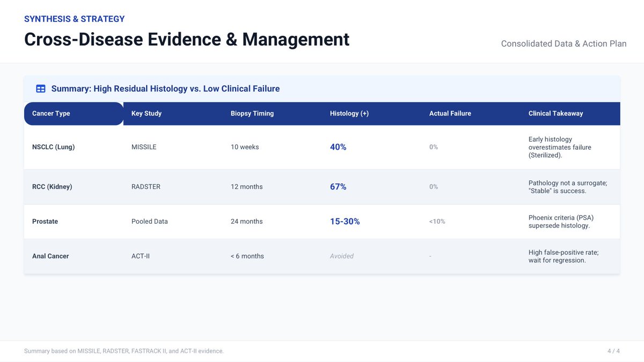Select the 'Biopsy Timing' column header
The width and height of the screenshot is (644, 362).
click(272, 114)
